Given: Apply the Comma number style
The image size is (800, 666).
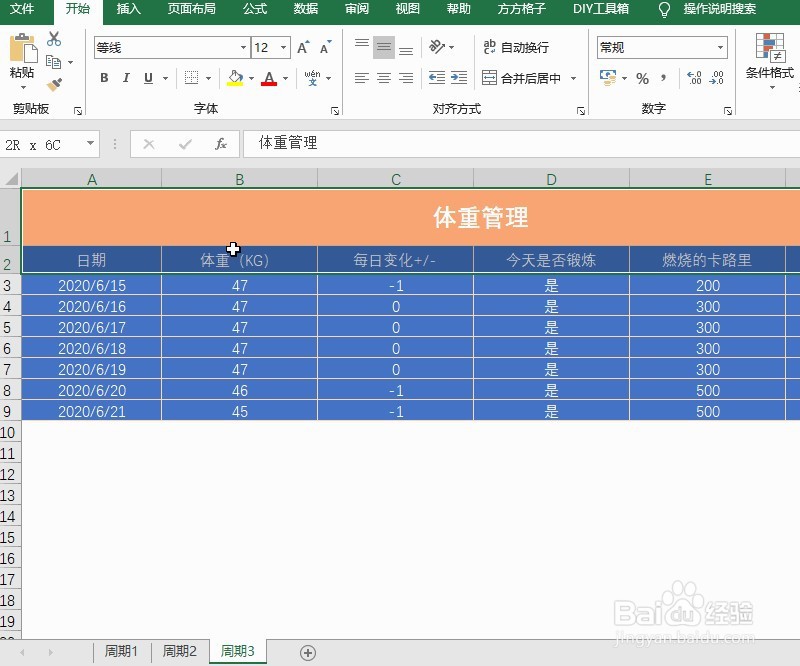Looking at the screenshot, I should point(662,77).
